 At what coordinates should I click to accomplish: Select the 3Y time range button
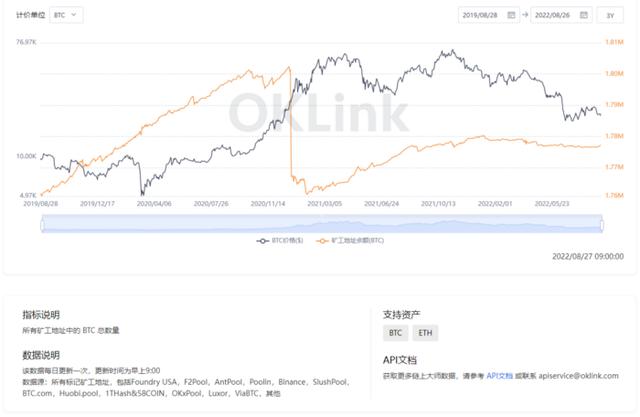(610, 15)
